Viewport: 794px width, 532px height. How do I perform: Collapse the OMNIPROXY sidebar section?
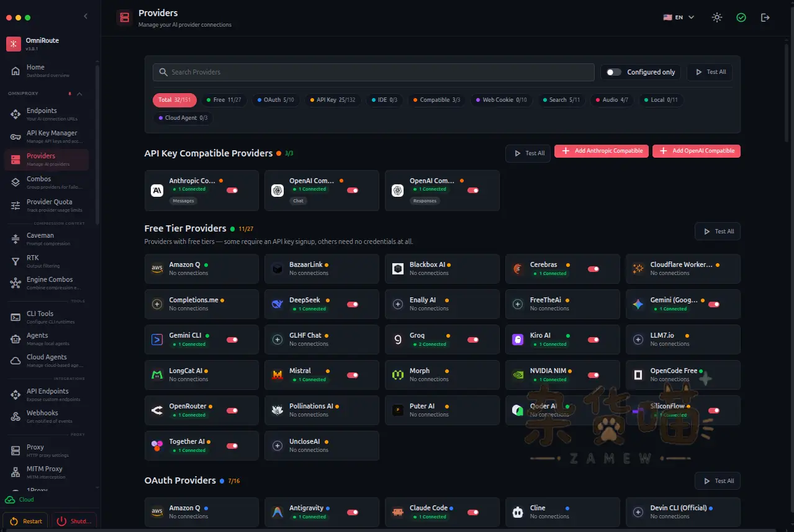[79, 94]
